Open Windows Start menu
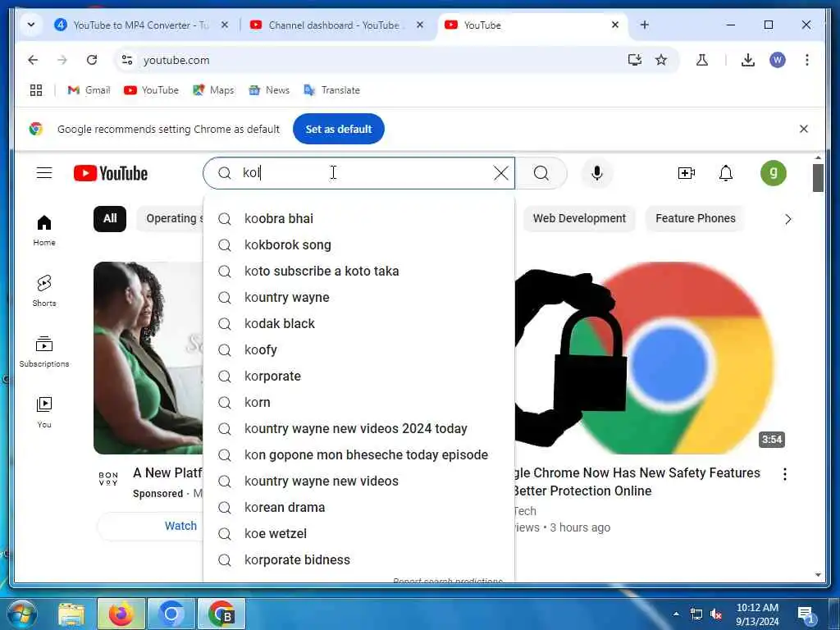 click(x=22, y=614)
